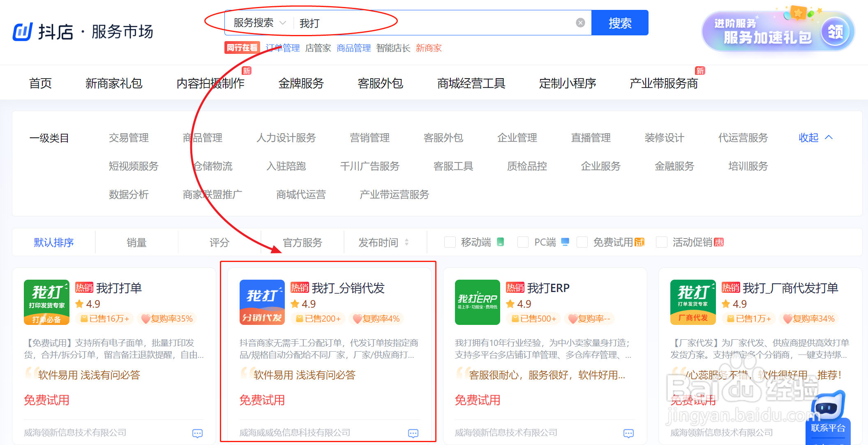The width and height of the screenshot is (868, 445).
Task: Select the 交易管理 category
Action: (129, 138)
